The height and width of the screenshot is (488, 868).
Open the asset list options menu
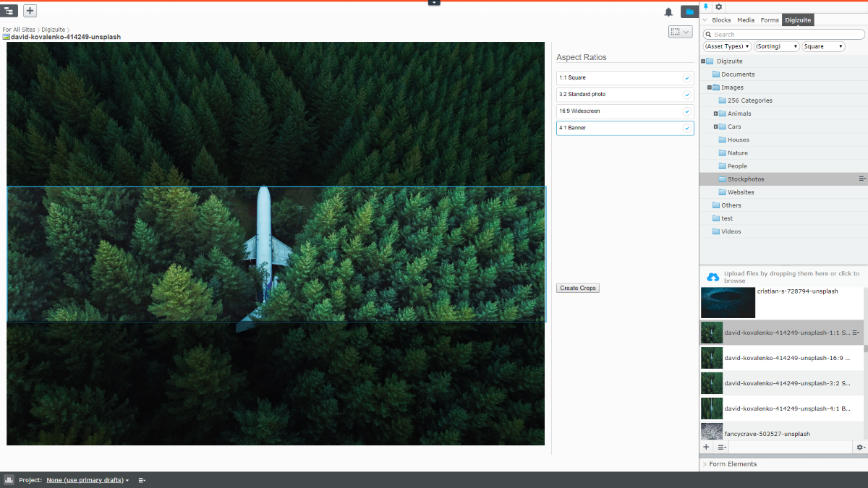click(x=722, y=448)
